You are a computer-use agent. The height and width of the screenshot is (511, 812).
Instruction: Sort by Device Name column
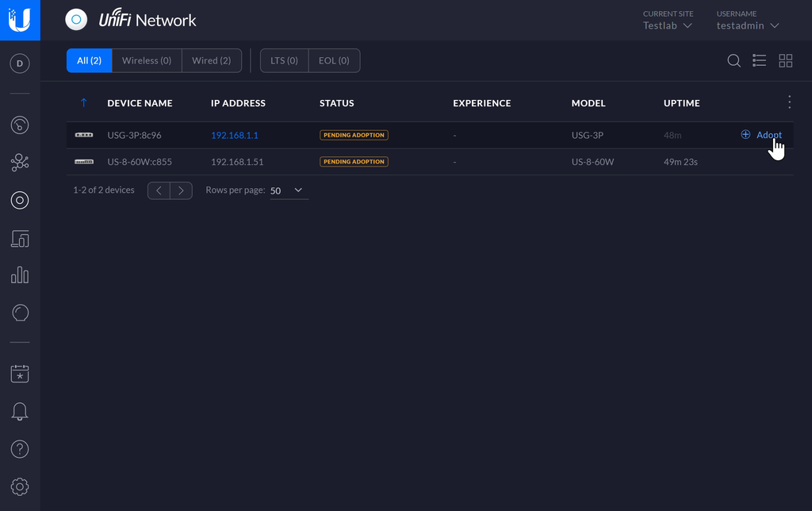(140, 103)
